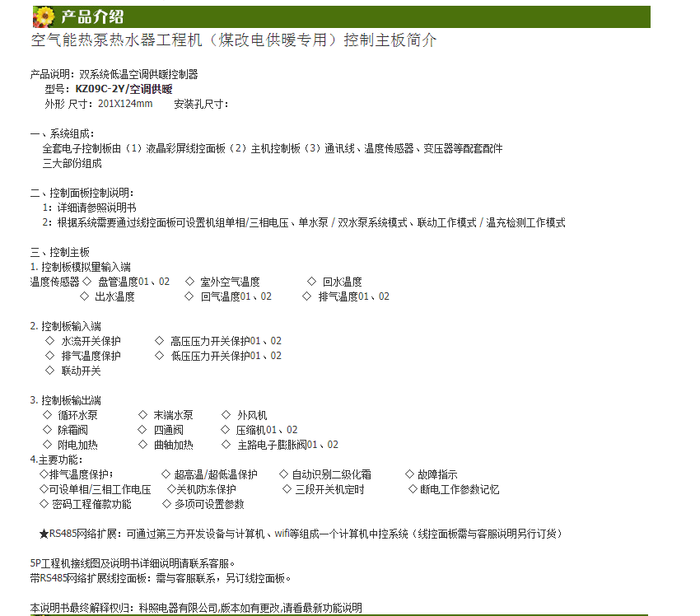Click the dimension value 201X124mm
This screenshot has height=616, width=700.
(125, 104)
